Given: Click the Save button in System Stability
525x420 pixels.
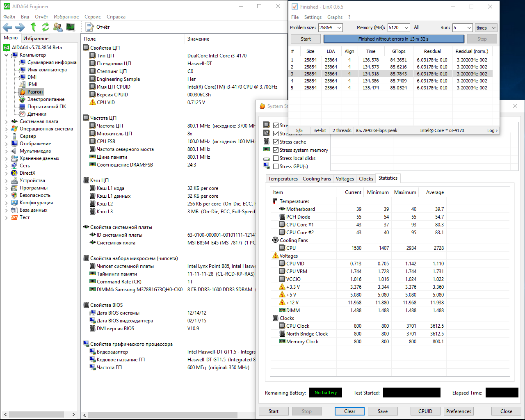Looking at the screenshot, I should 383,411.
